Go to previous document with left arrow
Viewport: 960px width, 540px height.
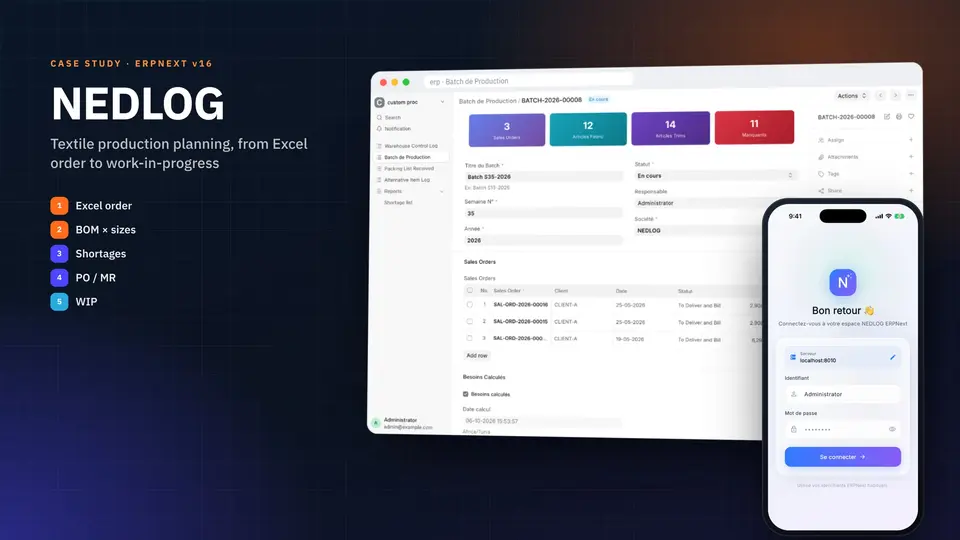[880, 96]
